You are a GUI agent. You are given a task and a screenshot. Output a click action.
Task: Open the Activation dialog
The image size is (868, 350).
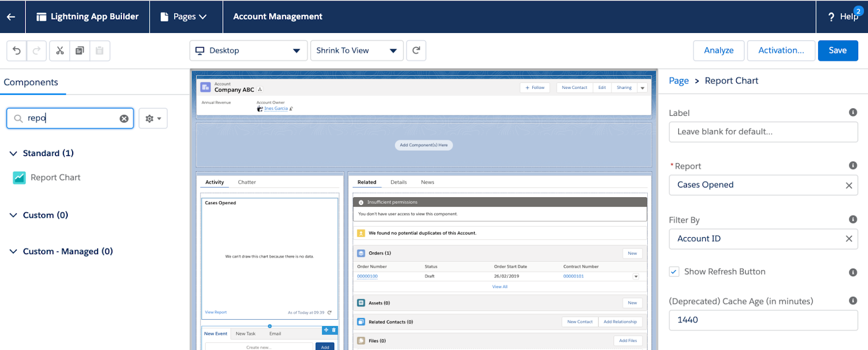(x=781, y=50)
